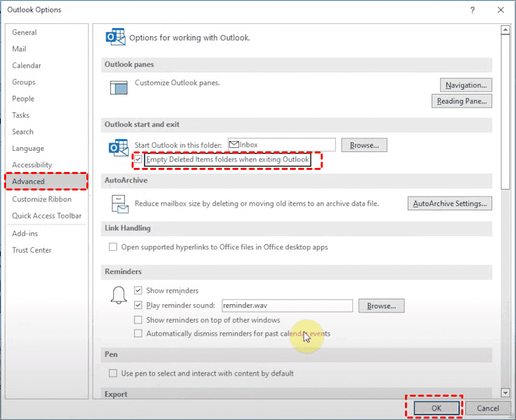
Task: Click the AutoArchive section header
Action: click(x=297, y=180)
